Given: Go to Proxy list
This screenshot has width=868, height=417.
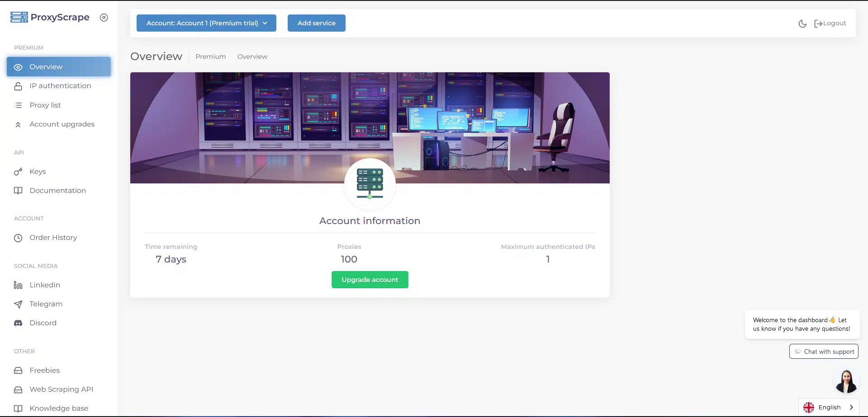Looking at the screenshot, I should click(x=59, y=105).
